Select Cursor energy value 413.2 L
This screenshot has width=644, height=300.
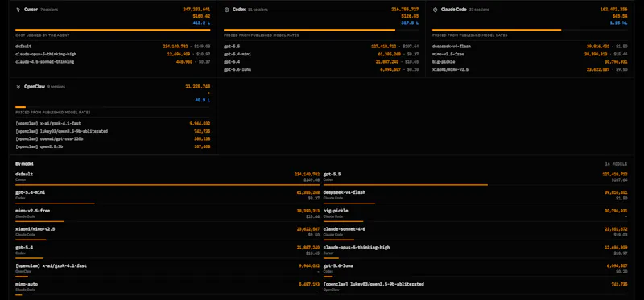click(x=202, y=23)
